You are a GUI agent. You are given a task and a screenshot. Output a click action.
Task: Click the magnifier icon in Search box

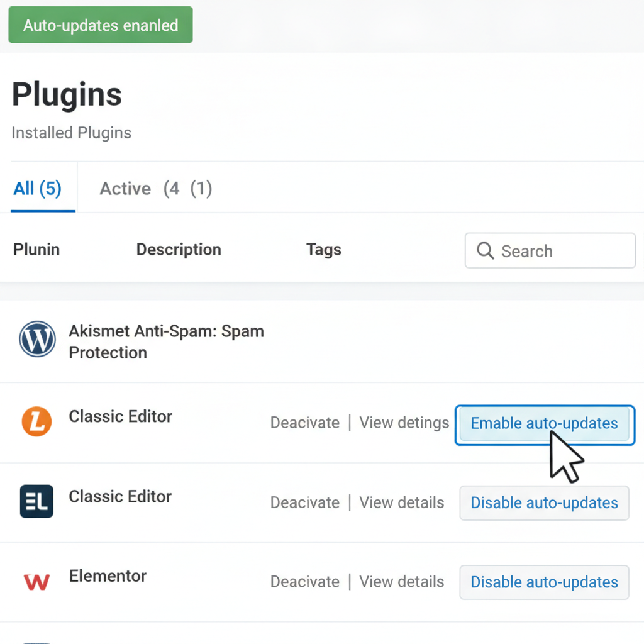click(x=485, y=250)
